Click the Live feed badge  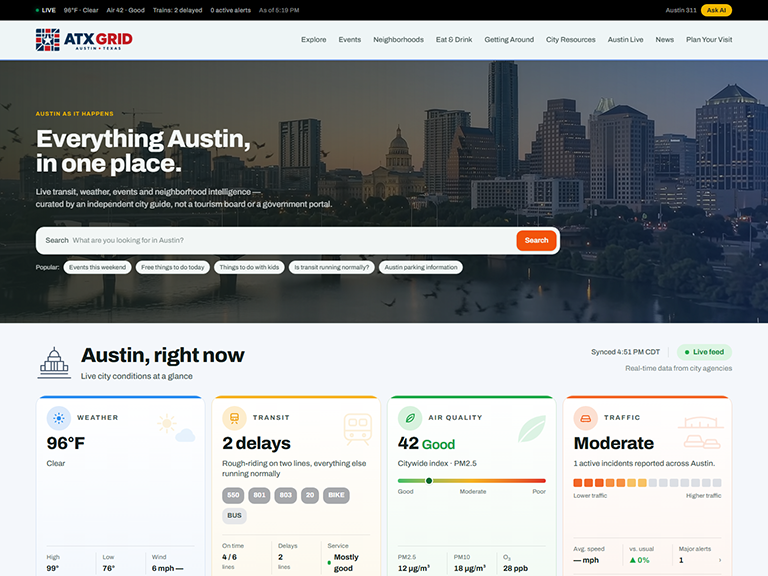click(704, 352)
